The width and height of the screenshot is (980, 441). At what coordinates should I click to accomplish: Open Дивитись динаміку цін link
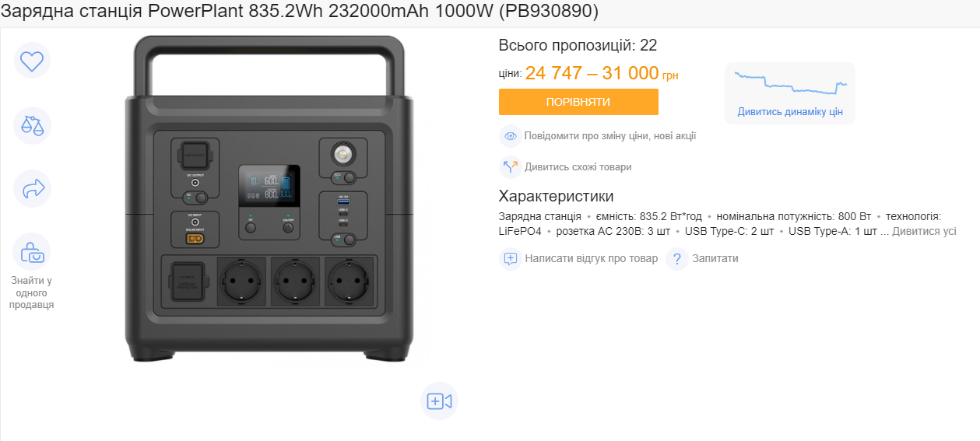tap(790, 112)
